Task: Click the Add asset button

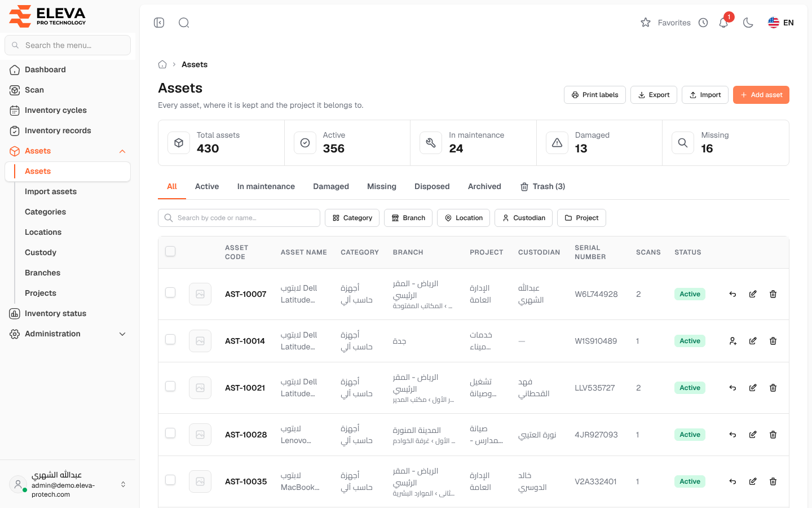Action: [x=761, y=95]
